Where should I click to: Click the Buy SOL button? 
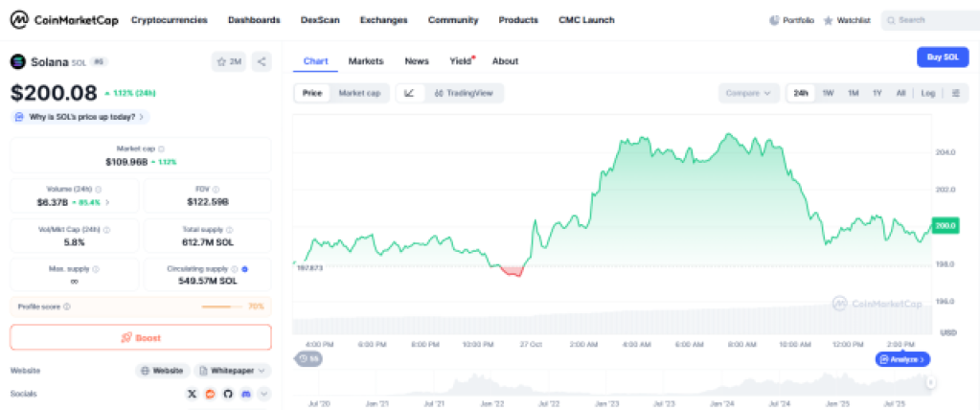(x=943, y=57)
